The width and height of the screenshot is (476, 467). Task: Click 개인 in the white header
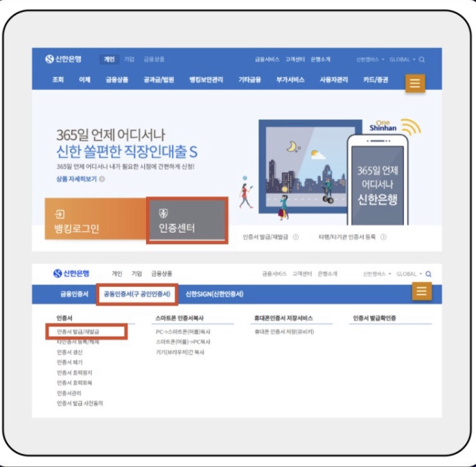(x=117, y=274)
